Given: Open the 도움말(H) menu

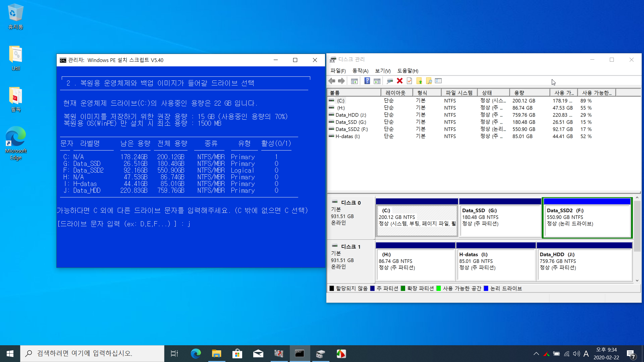Looking at the screenshot, I should point(408,71).
